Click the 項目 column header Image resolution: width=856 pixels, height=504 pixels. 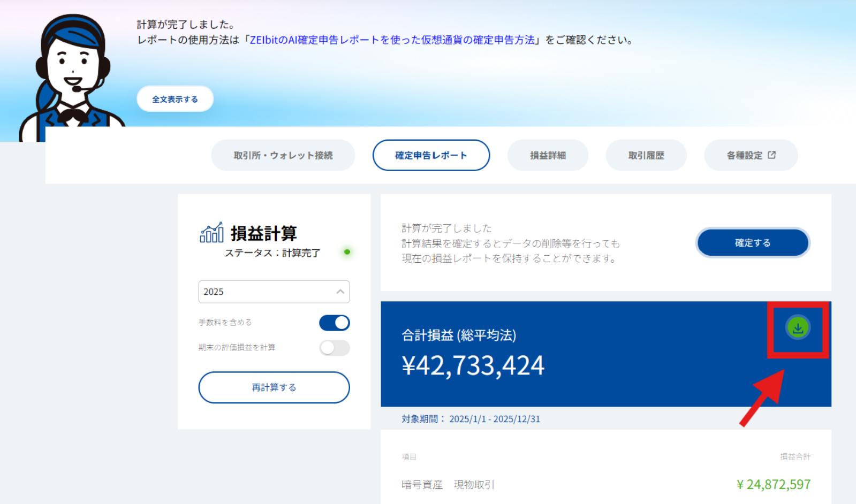coord(409,457)
